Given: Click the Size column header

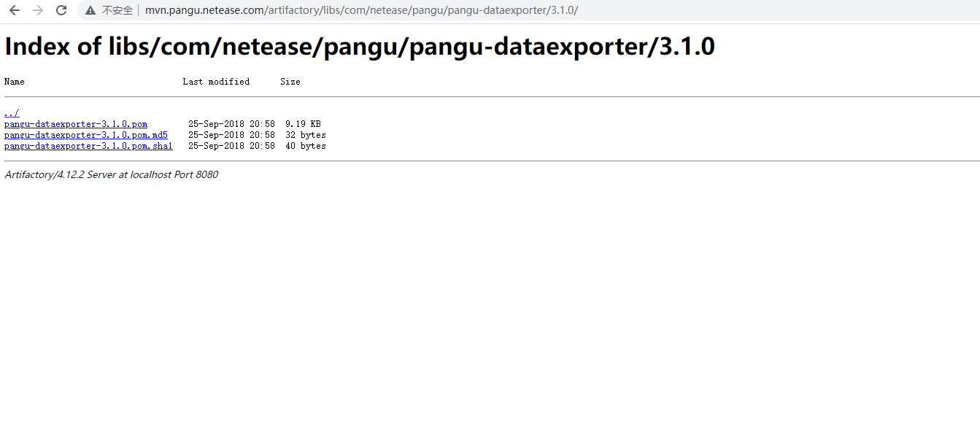Looking at the screenshot, I should click(x=290, y=82).
